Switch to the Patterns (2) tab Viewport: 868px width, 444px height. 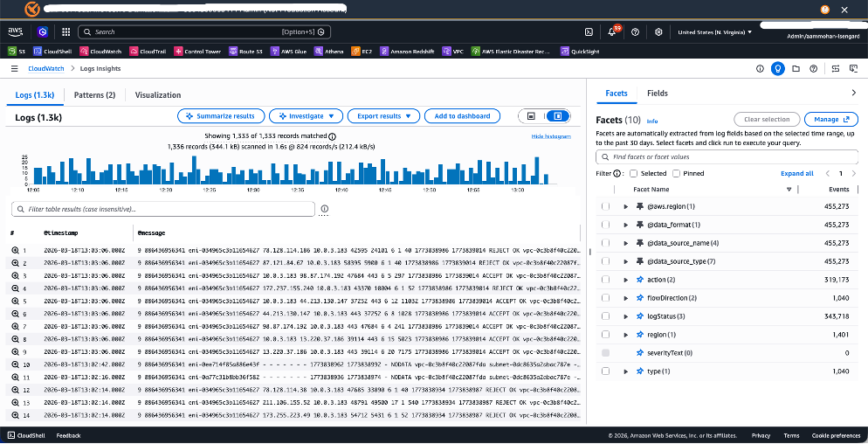coord(94,94)
